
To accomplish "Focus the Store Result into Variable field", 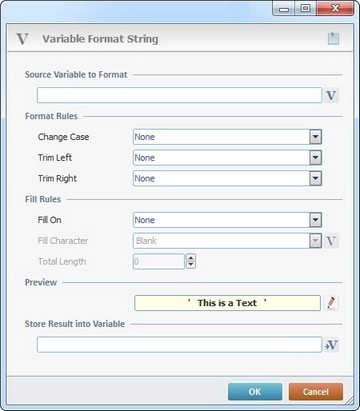I will click(x=179, y=345).
